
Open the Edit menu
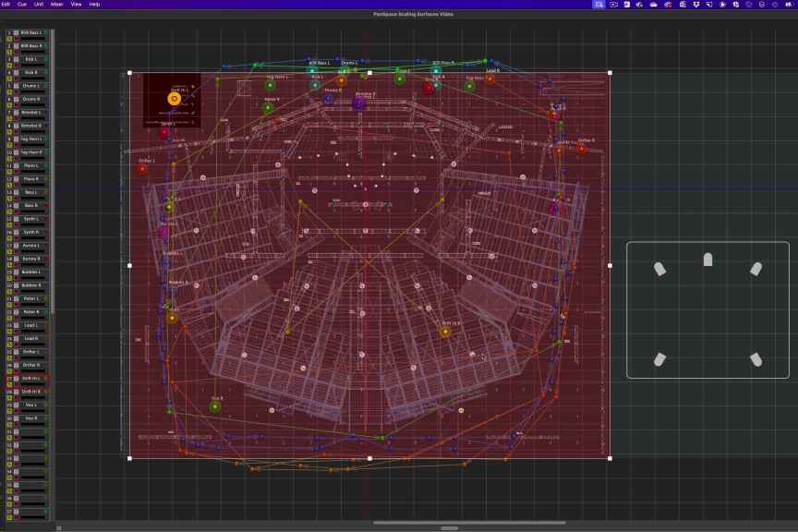click(x=6, y=4)
